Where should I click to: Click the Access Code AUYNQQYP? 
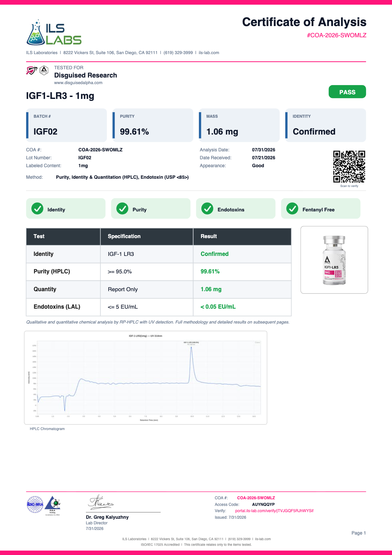click(263, 505)
